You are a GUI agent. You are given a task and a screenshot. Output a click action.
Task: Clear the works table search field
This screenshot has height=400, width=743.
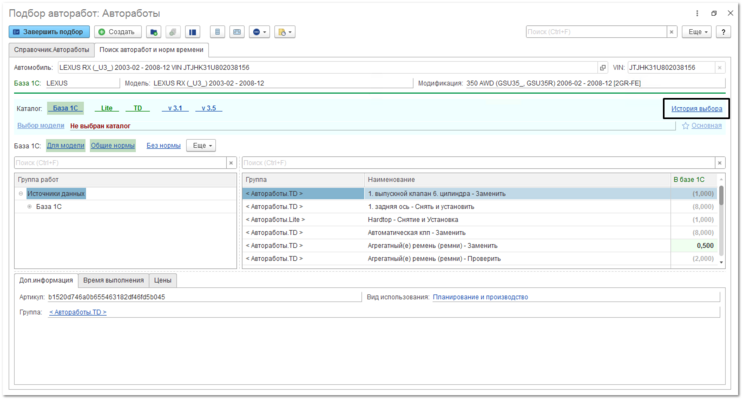coord(720,163)
